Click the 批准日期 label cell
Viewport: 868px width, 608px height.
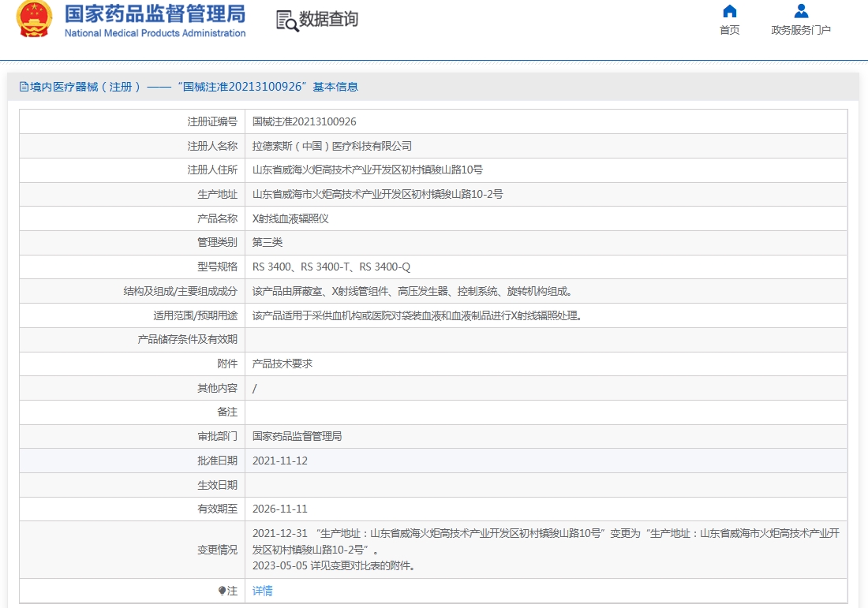point(133,461)
